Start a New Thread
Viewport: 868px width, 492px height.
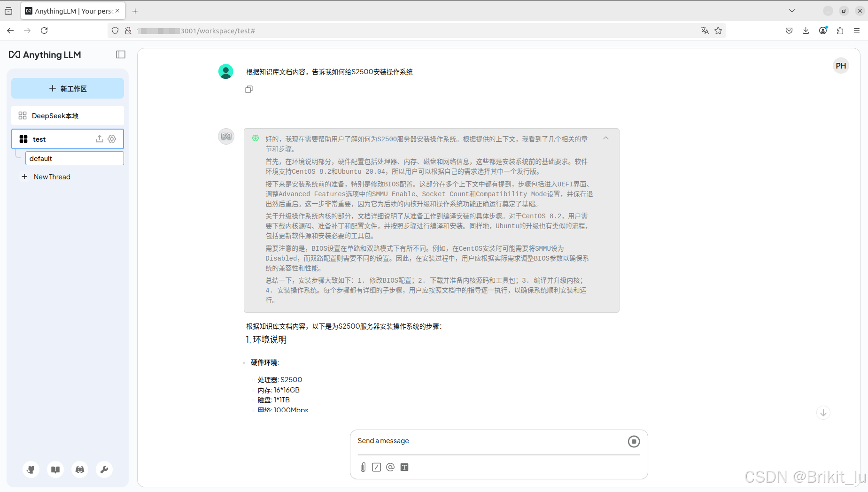(x=47, y=177)
